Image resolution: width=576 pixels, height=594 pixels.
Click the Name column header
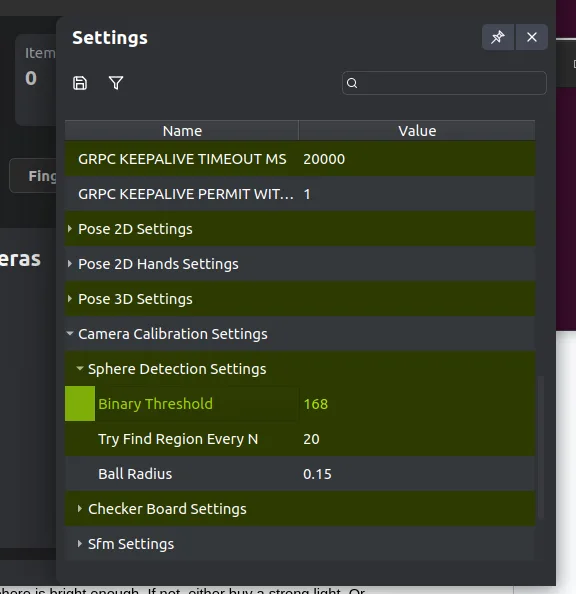pos(182,131)
